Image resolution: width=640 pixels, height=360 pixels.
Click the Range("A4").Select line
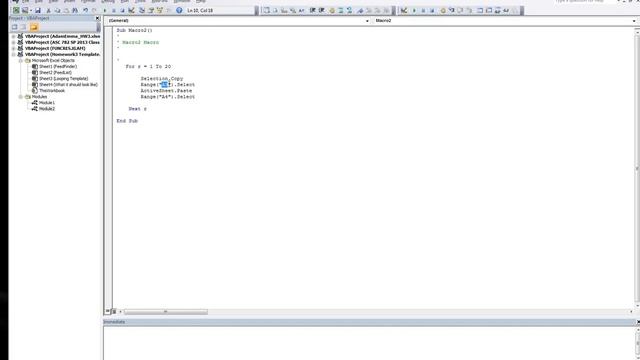pyautogui.click(x=168, y=97)
